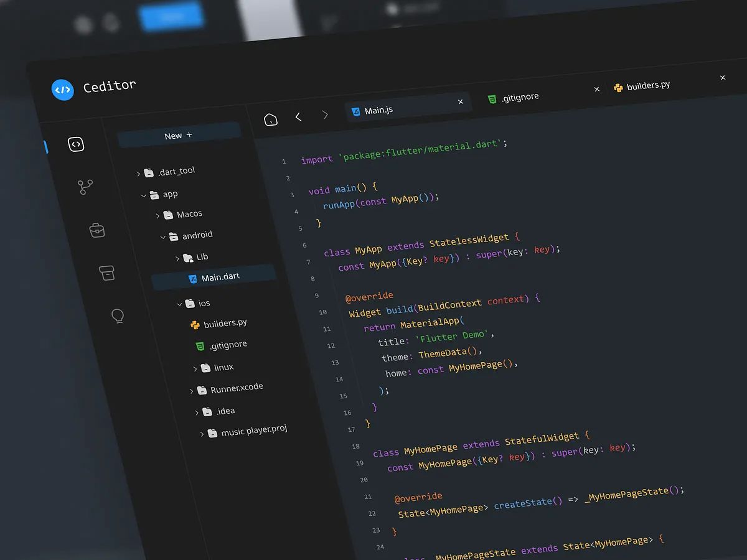Open the git branch panel icon
The image size is (747, 560).
(x=86, y=187)
